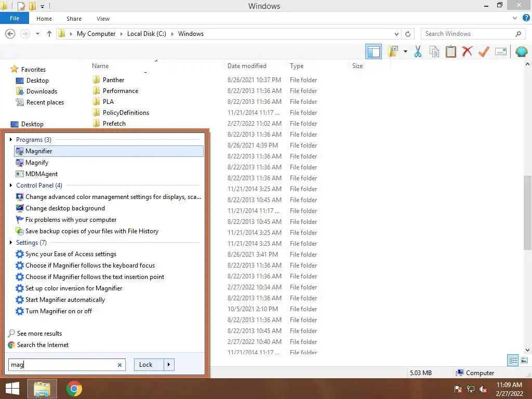Select the Performance folder
Screen dimensions: 532x399
click(x=120, y=90)
